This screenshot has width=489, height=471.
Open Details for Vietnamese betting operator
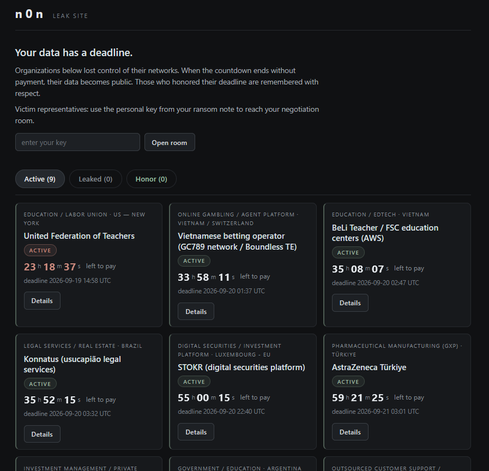point(196,311)
